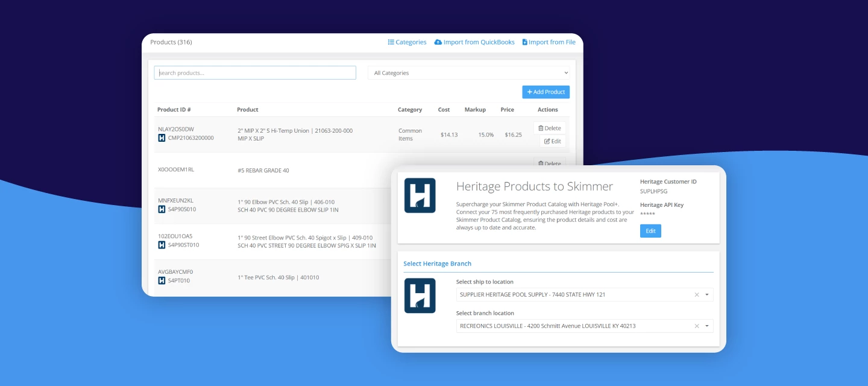This screenshot has width=868, height=386.
Task: Select the 1" 90 Elbow PVC Sch. 40 Slip product
Action: point(288,206)
